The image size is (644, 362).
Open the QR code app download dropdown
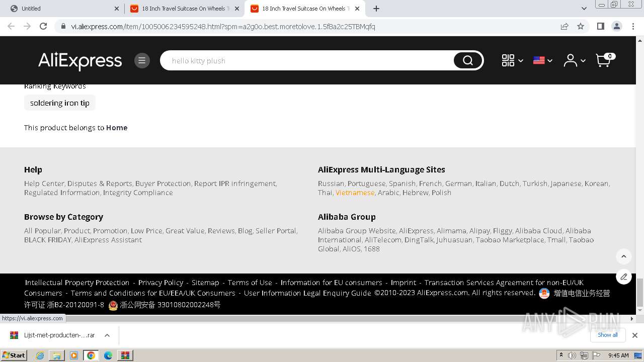coord(512,60)
